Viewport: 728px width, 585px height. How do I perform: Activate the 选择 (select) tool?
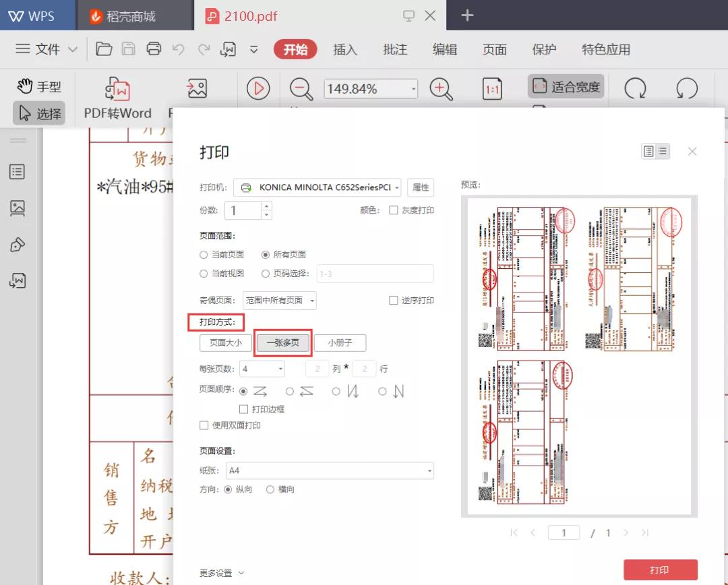tap(39, 113)
